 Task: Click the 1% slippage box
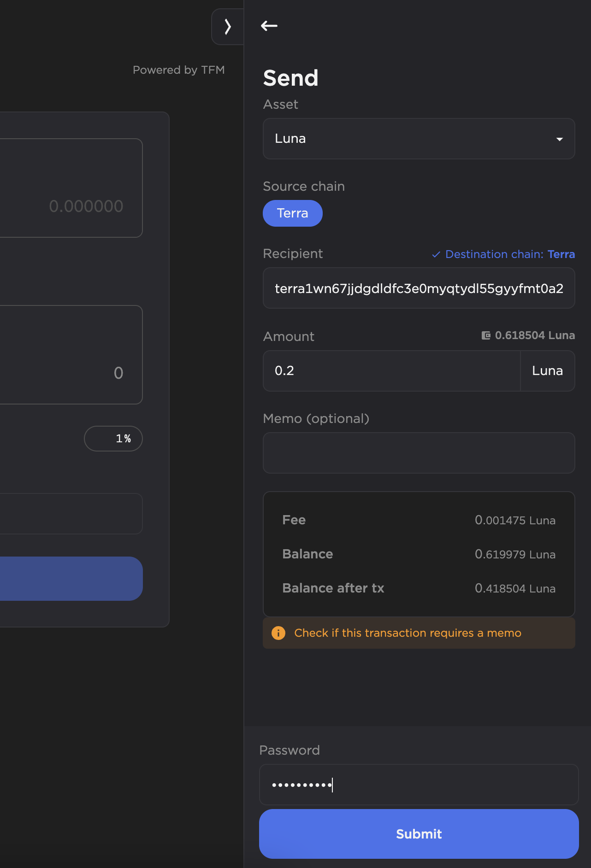tap(113, 439)
